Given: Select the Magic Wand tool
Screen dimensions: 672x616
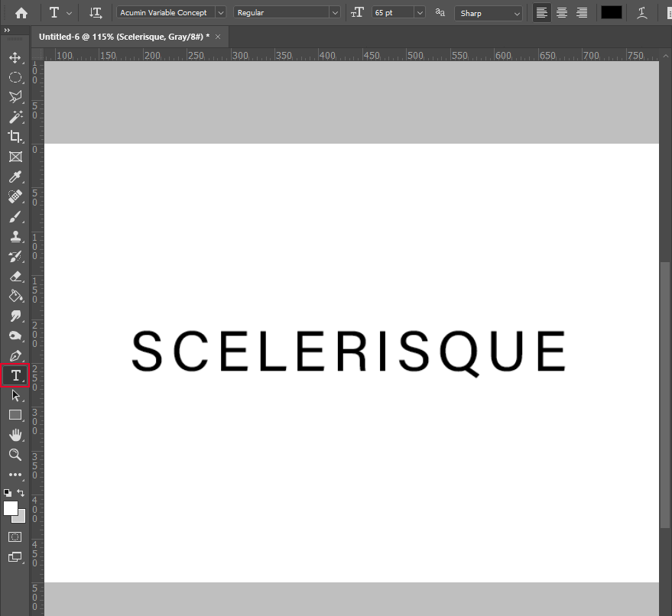Looking at the screenshot, I should [x=15, y=117].
